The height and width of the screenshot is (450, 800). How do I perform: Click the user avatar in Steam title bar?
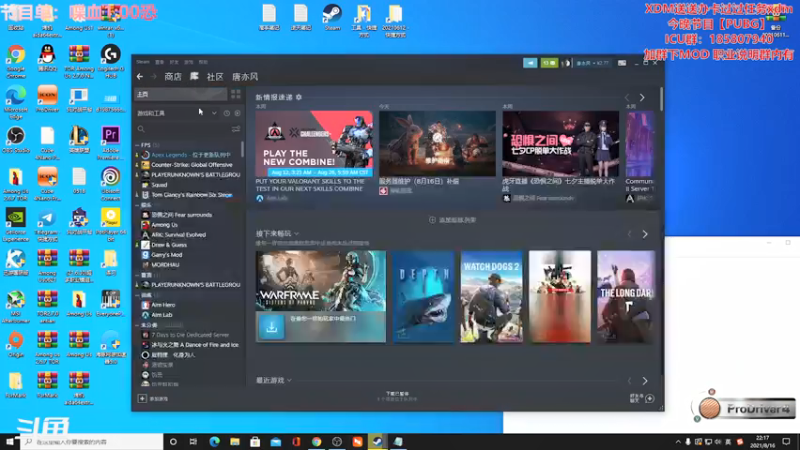click(565, 63)
